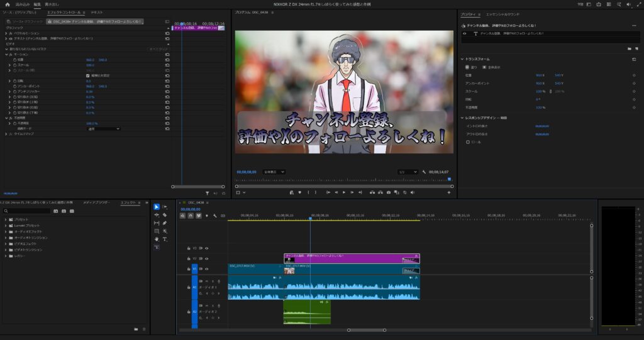Select the Pen tool in the toolbox
644x340 pixels.
coord(165,223)
